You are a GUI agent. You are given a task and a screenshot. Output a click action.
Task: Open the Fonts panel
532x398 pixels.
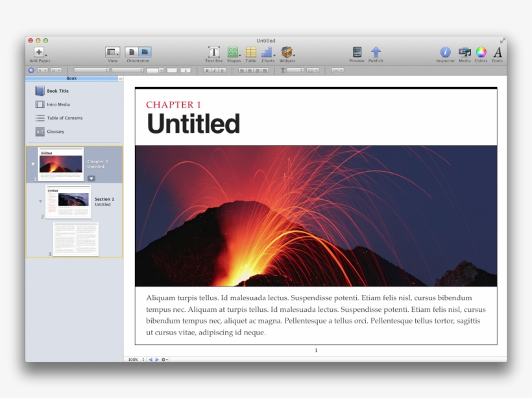click(x=496, y=53)
